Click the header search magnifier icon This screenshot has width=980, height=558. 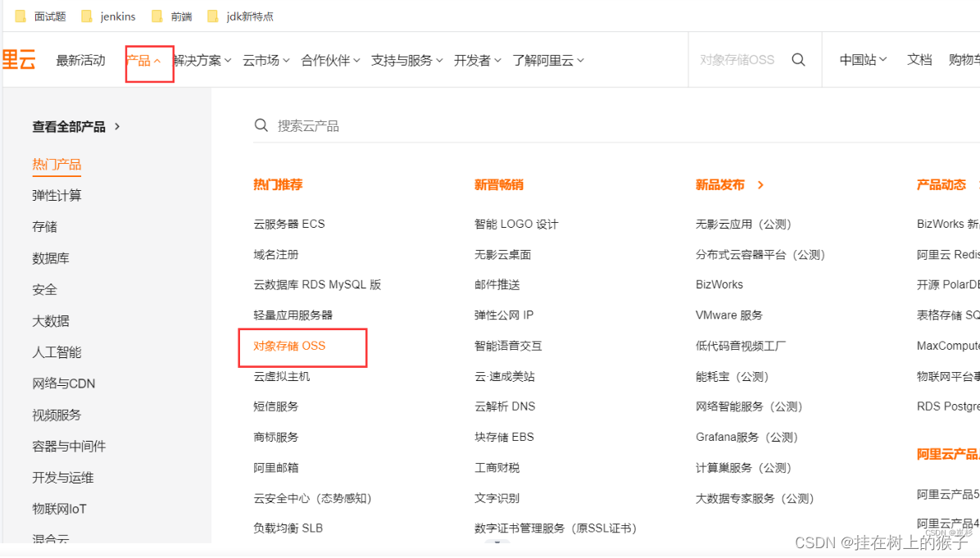click(798, 60)
